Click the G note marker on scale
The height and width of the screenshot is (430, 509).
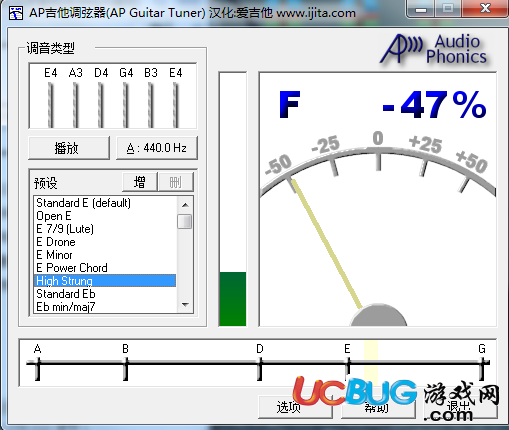coord(482,368)
